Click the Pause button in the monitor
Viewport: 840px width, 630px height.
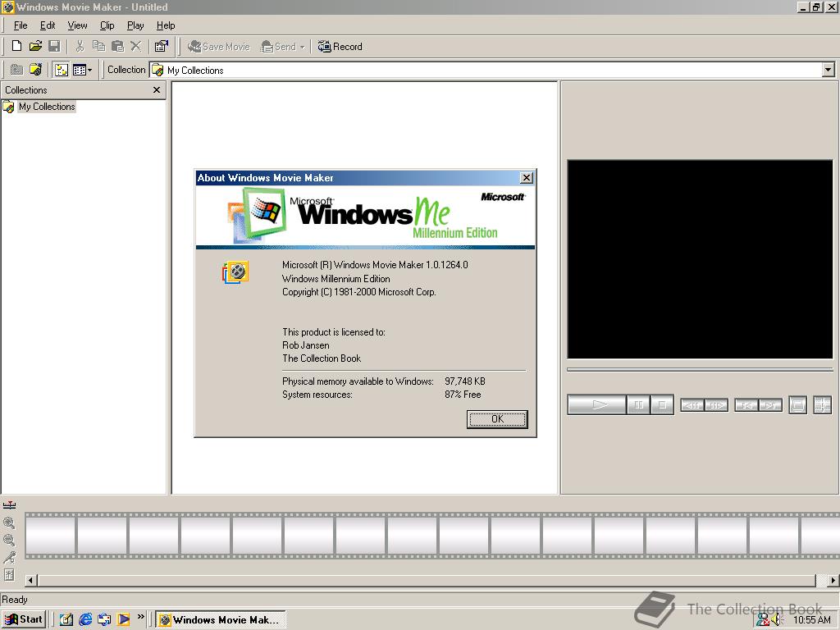click(638, 404)
